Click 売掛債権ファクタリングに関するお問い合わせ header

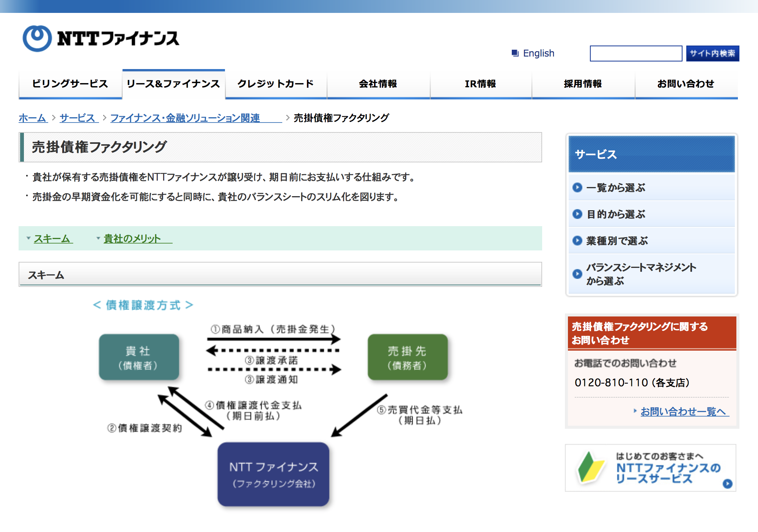[652, 333]
